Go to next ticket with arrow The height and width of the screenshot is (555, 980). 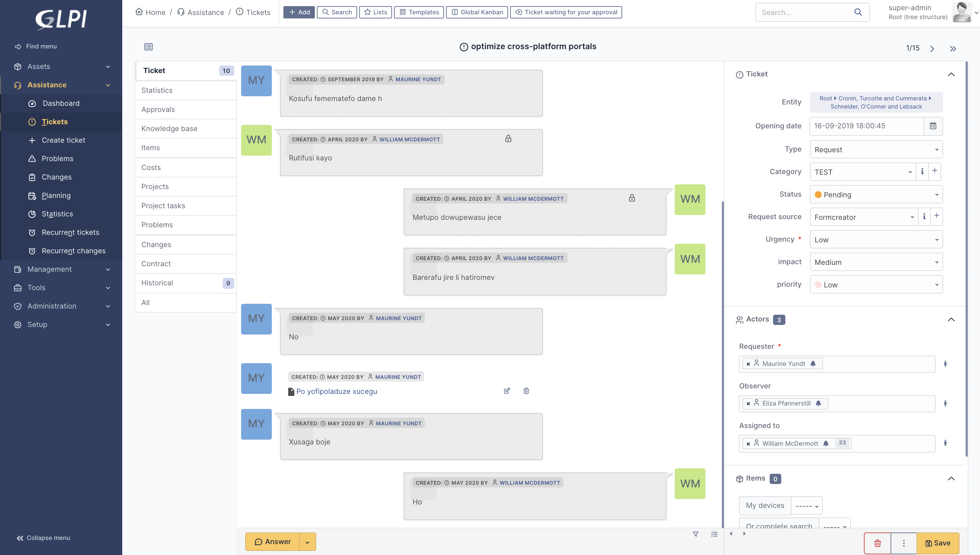click(x=932, y=49)
